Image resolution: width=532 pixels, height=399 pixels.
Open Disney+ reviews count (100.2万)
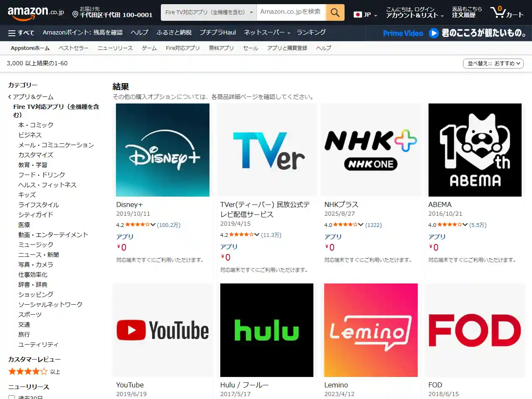pos(169,225)
